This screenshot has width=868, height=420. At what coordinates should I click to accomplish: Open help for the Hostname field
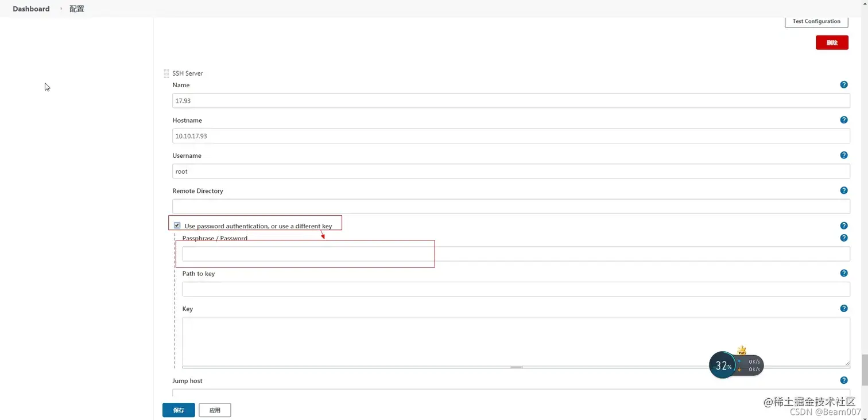pyautogui.click(x=843, y=120)
